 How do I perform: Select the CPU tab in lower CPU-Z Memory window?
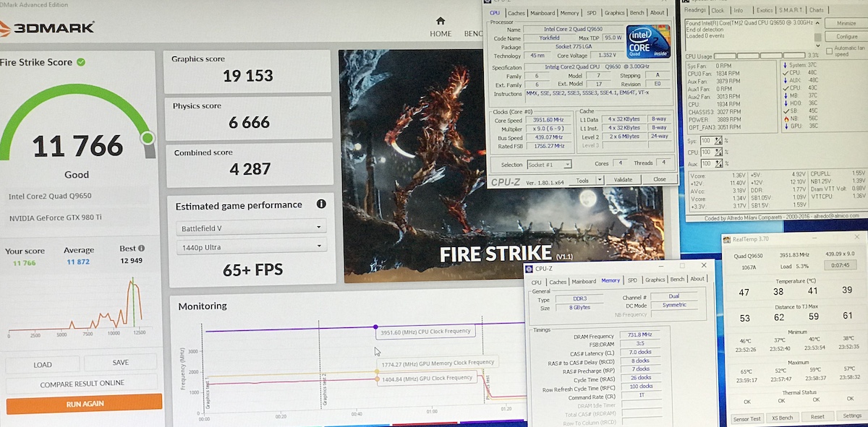[536, 282]
